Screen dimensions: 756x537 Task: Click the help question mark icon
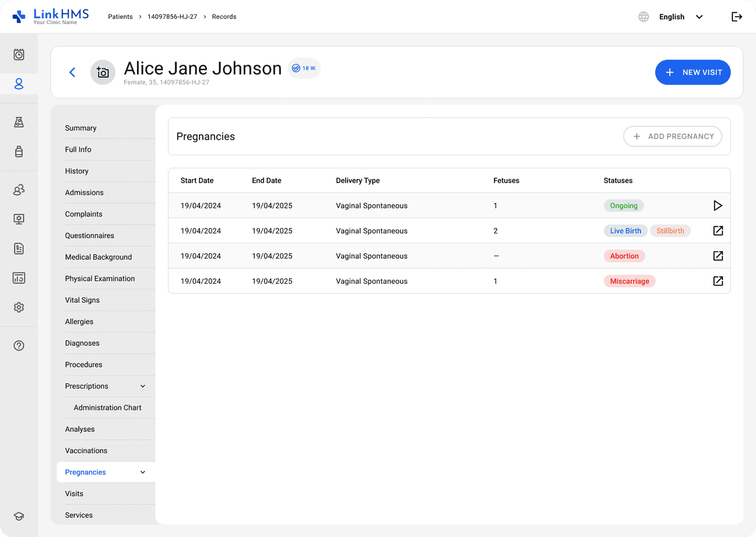(19, 345)
